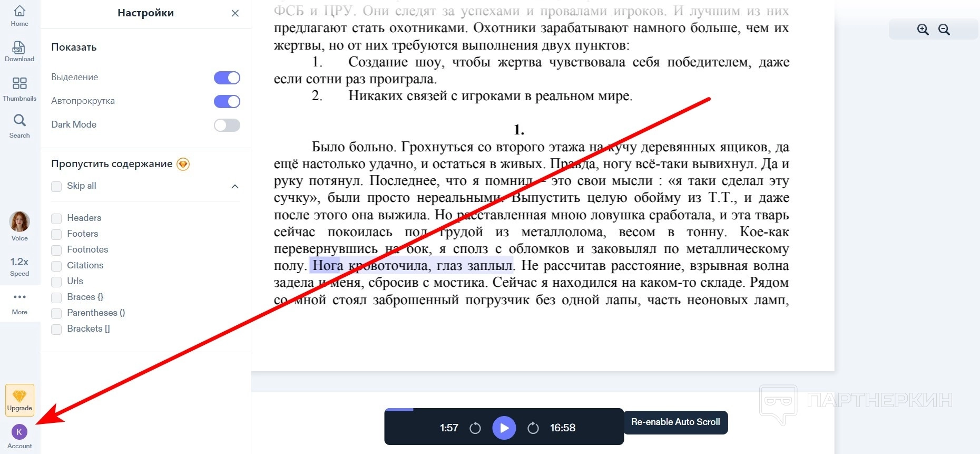Check the Footnotes checkbox
This screenshot has width=980, height=454.
pos(56,250)
